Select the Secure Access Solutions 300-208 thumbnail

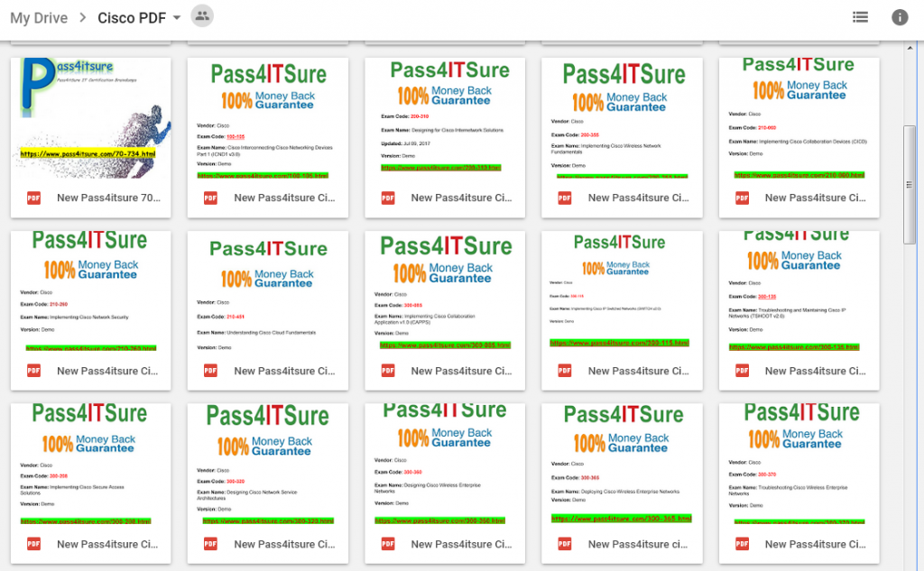coord(91,465)
